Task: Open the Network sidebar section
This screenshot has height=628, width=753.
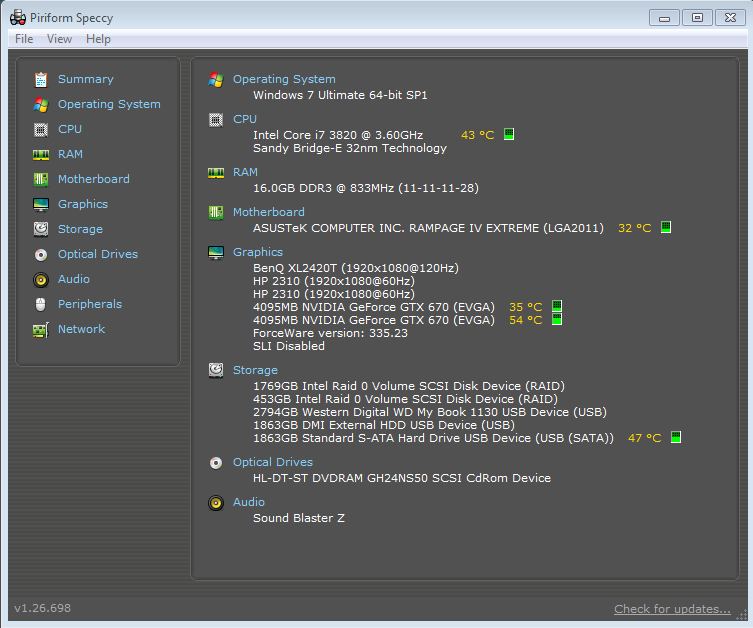Action: coord(82,329)
